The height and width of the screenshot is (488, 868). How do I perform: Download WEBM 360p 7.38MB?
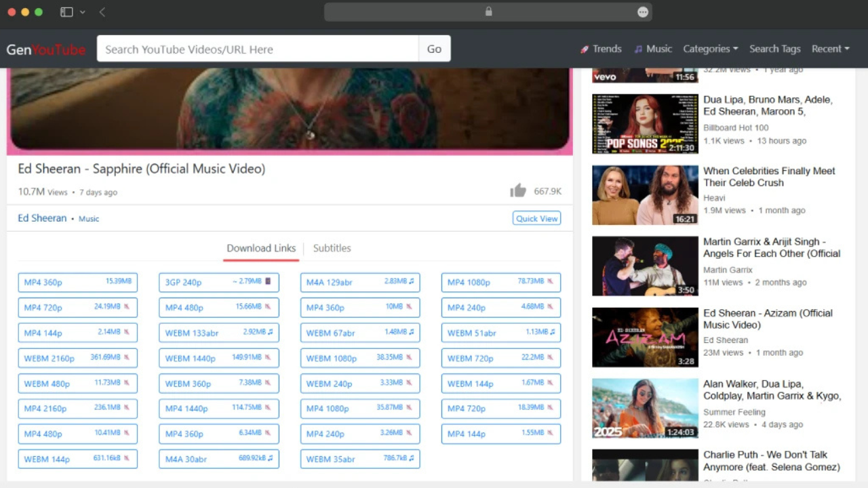[219, 383]
